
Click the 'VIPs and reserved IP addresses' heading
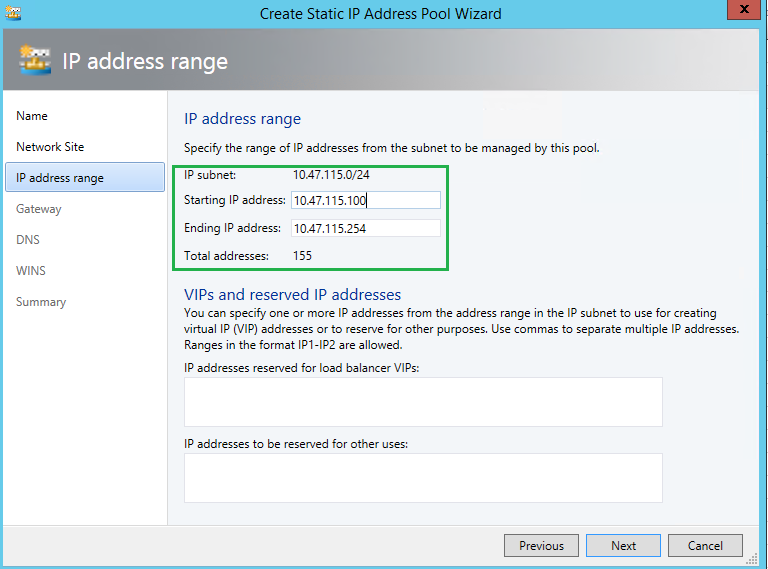pos(292,294)
